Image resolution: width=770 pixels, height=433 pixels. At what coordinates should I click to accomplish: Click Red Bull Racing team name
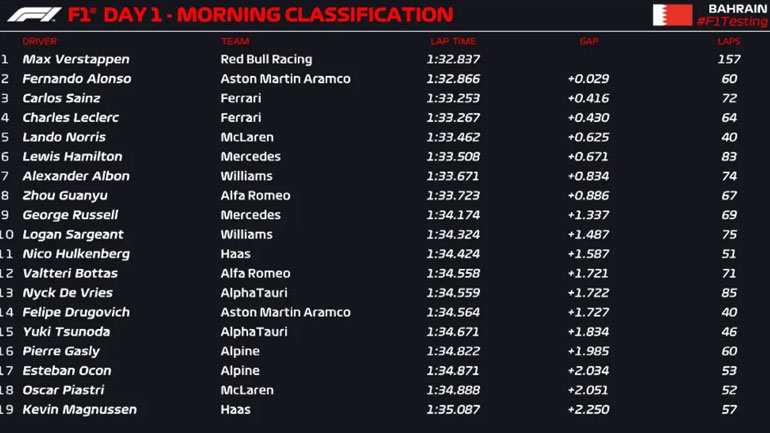[266, 60]
